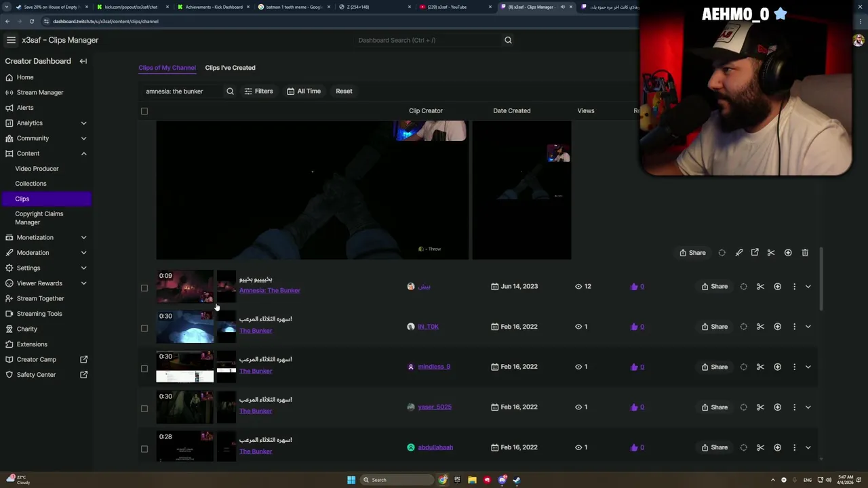Expand the Monetization section in the sidebar
This screenshot has width=868, height=488.
coord(83,237)
